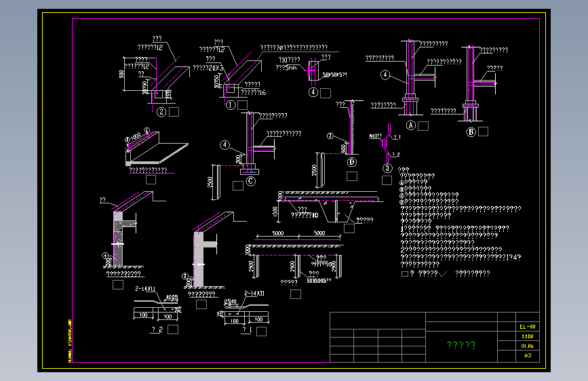This screenshot has width=588, height=381.
Task: Click the circled 1 detail label beside an empty box
Action: [x=231, y=105]
